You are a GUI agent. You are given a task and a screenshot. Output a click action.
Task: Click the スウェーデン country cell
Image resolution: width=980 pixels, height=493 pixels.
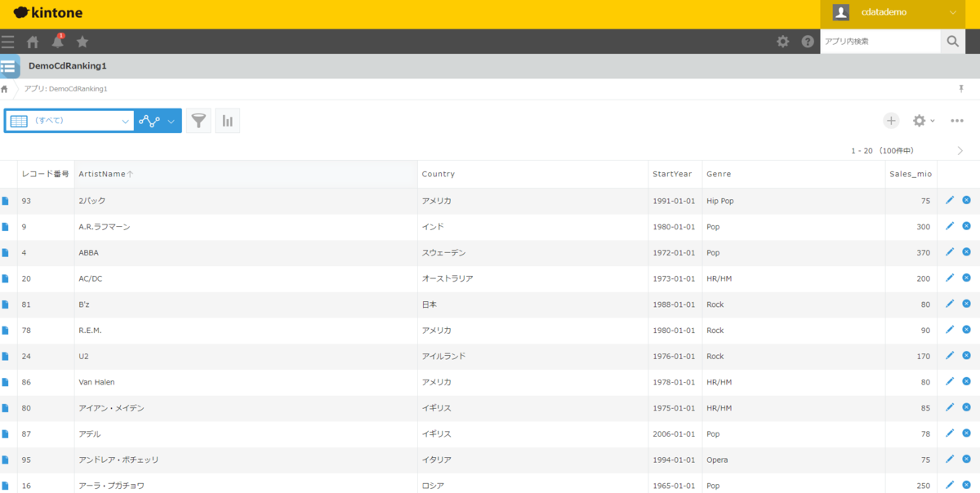532,253
